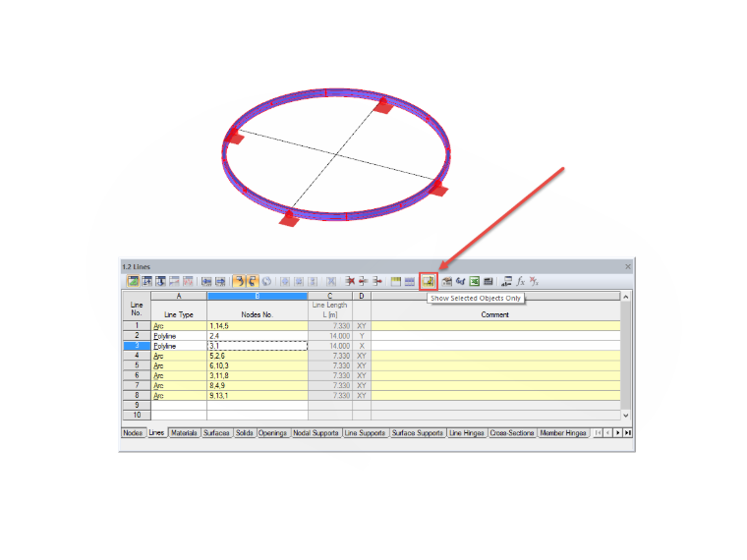Select column header A
The height and width of the screenshot is (560, 747).
click(179, 296)
